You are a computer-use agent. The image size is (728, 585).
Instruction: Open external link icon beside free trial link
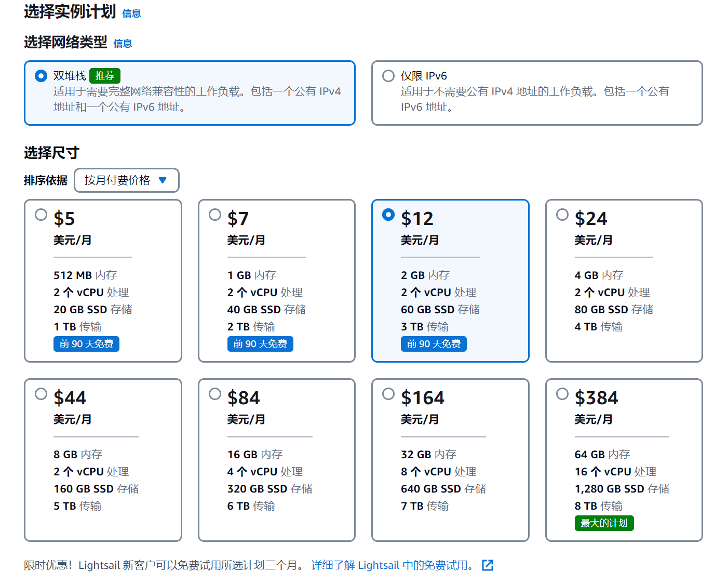tap(488, 565)
